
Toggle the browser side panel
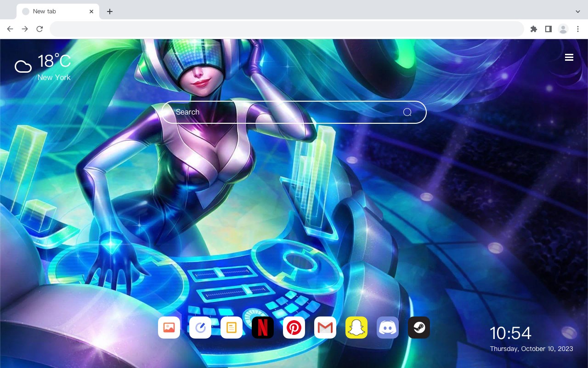point(548,29)
